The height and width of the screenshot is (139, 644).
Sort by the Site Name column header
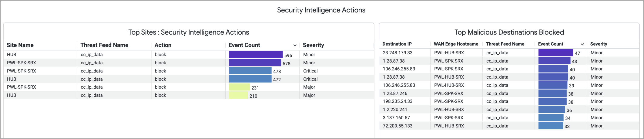[x=20, y=45]
